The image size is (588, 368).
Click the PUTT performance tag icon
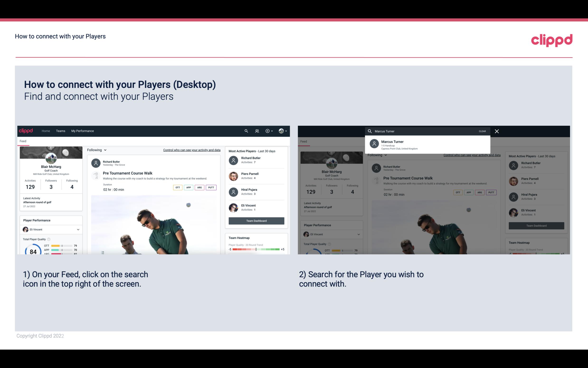point(211,187)
